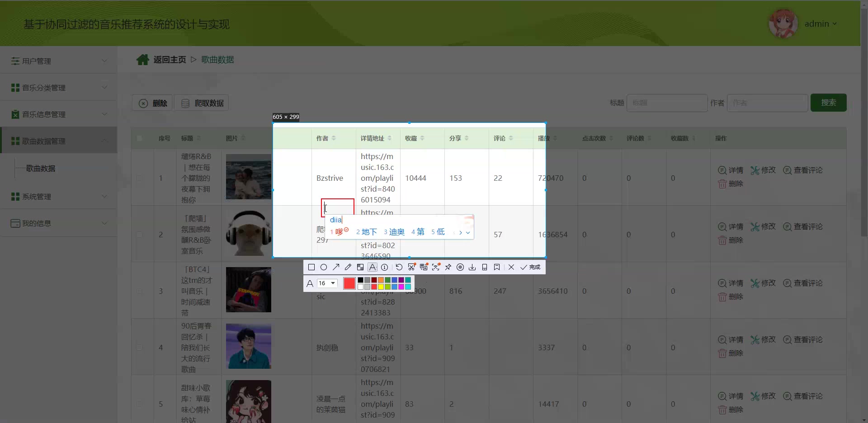Screen dimensions: 868x423
Task: Pick the black color swatch
Action: (x=360, y=280)
